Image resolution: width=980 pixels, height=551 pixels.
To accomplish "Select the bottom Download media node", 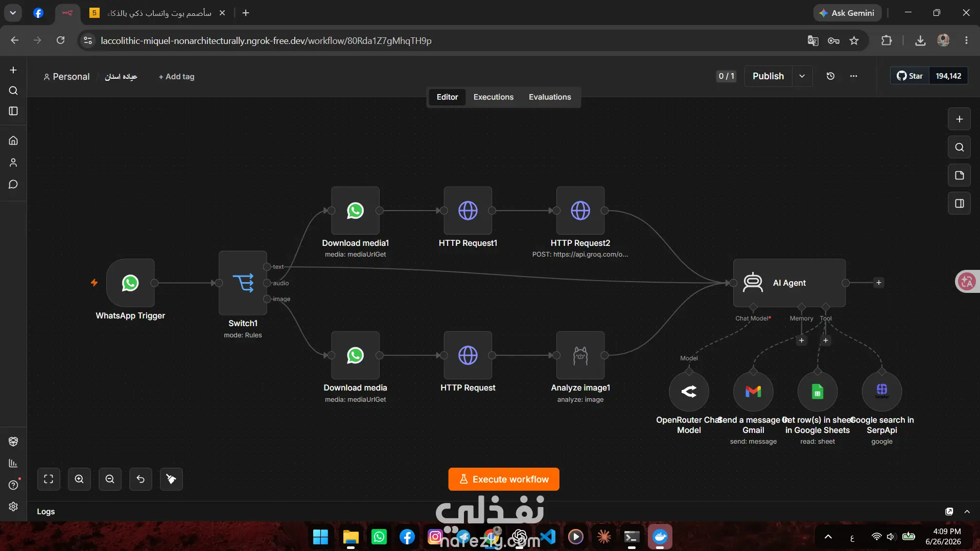I will 355,355.
